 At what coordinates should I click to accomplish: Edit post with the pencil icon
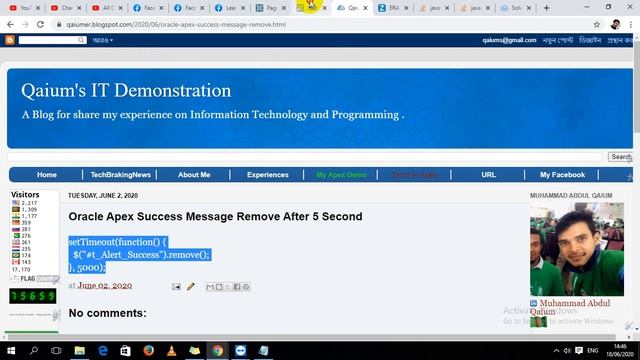click(x=191, y=287)
